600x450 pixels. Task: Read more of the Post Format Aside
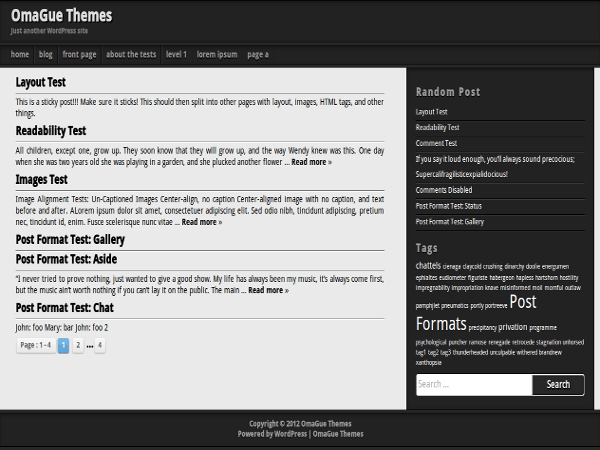click(268, 290)
